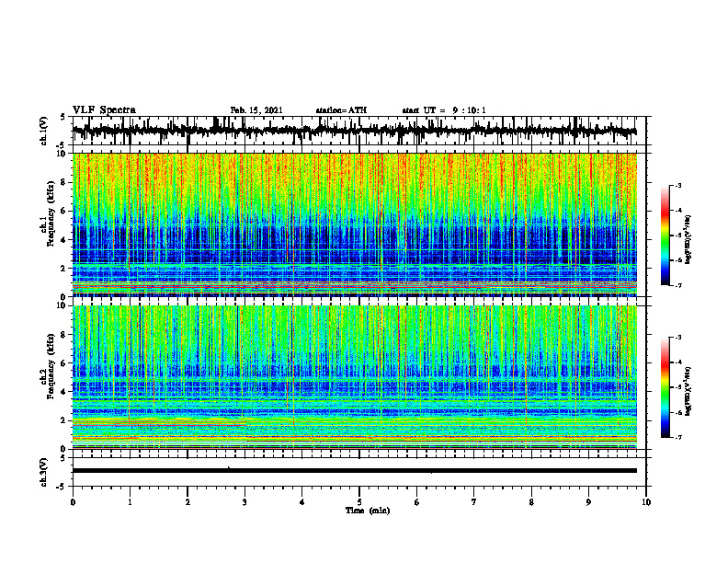The image size is (728, 563).
Task: Click the '-7' tick on the lower colorbar
Action: coord(677,438)
